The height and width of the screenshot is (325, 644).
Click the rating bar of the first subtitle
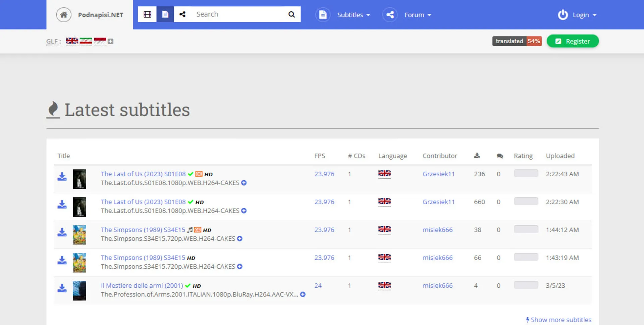coord(526,174)
